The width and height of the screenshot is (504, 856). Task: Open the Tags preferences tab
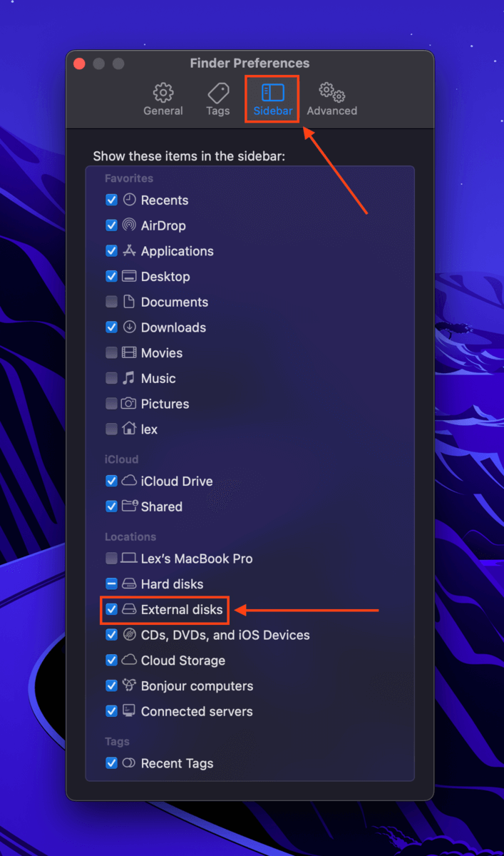[218, 100]
